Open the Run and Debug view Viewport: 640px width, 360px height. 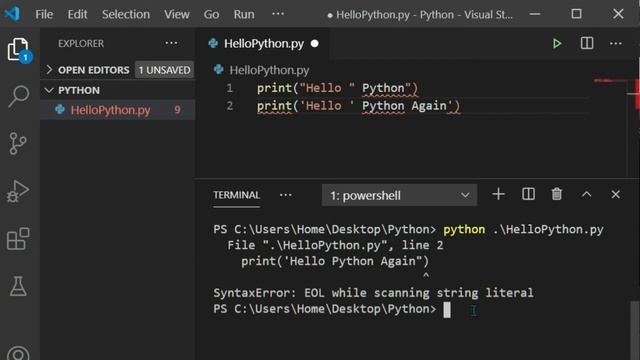[x=18, y=191]
